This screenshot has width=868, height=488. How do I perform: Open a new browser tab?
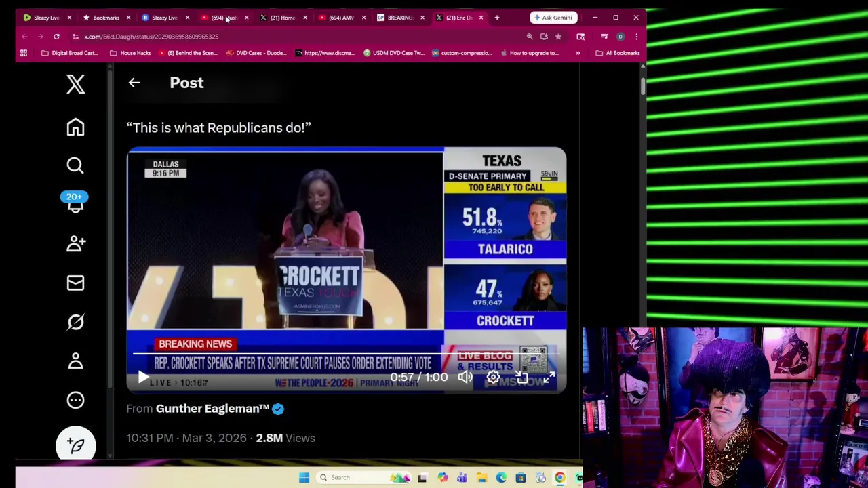(x=496, y=18)
